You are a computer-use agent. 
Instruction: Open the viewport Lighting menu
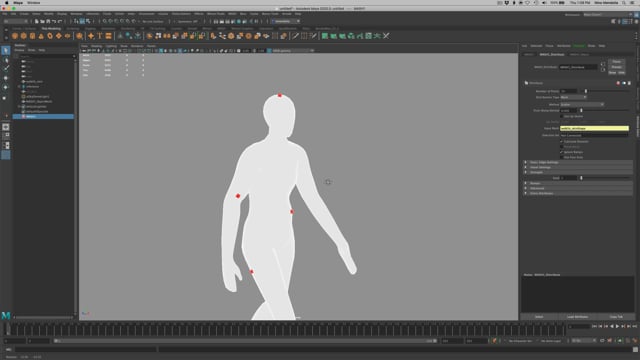coord(111,46)
